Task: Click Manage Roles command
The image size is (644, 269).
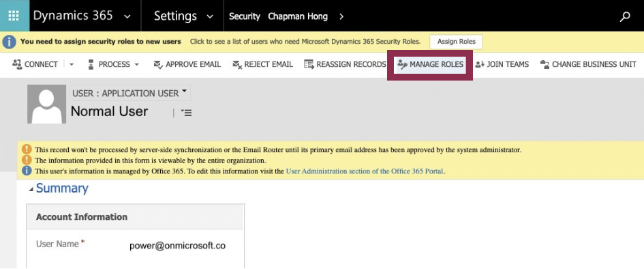Action: (x=430, y=65)
